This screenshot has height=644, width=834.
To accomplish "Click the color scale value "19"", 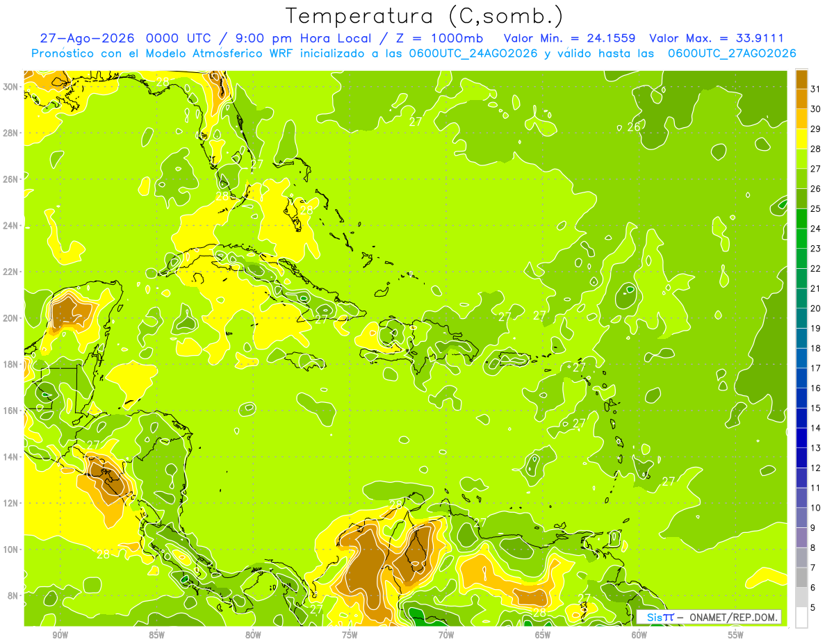I will [x=816, y=329].
